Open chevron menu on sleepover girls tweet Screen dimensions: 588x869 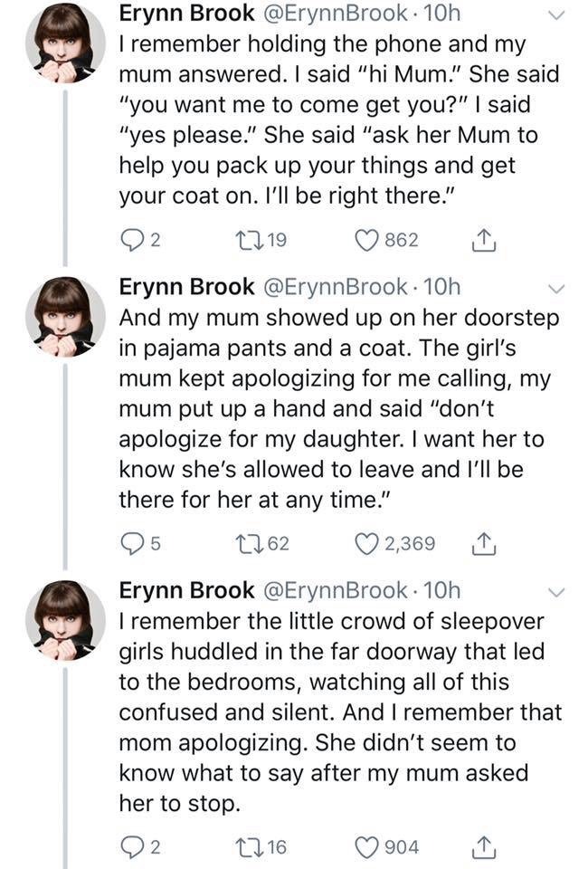tap(557, 591)
